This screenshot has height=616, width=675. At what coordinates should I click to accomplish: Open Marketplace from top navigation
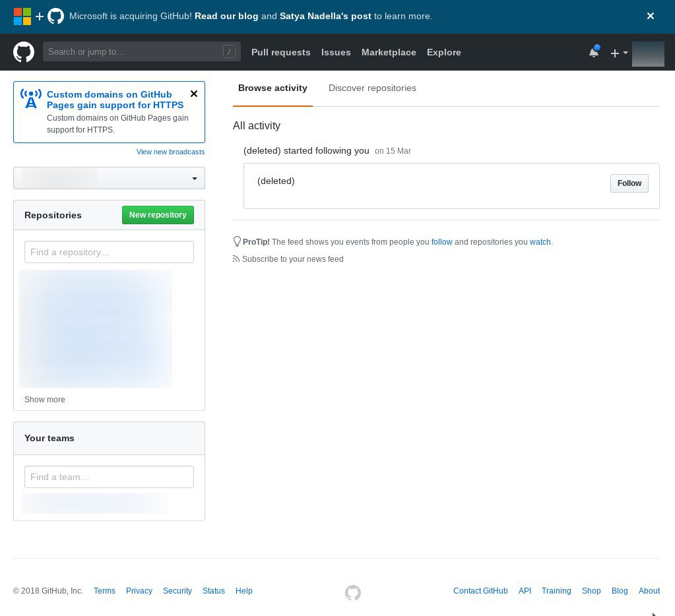pos(389,52)
